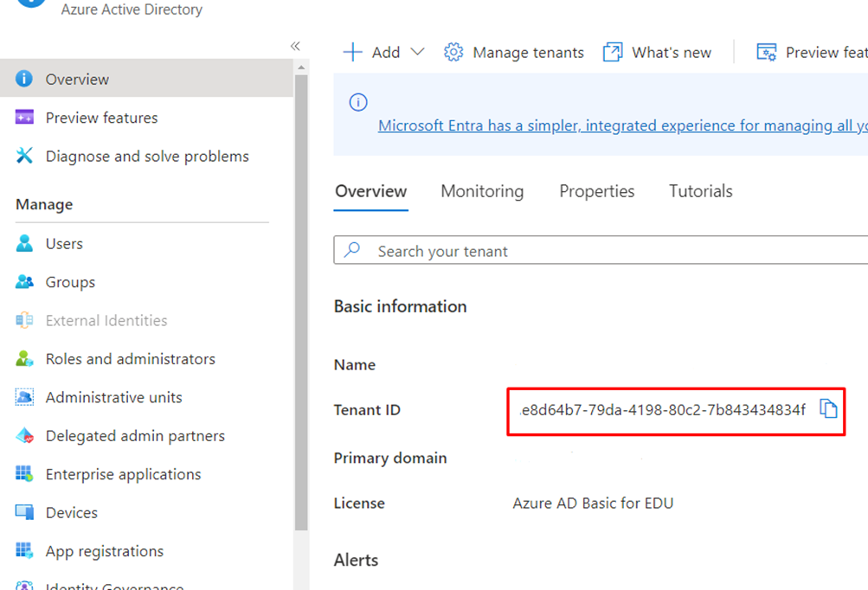Click the Delegated admin partners icon
The width and height of the screenshot is (868, 590).
(24, 436)
